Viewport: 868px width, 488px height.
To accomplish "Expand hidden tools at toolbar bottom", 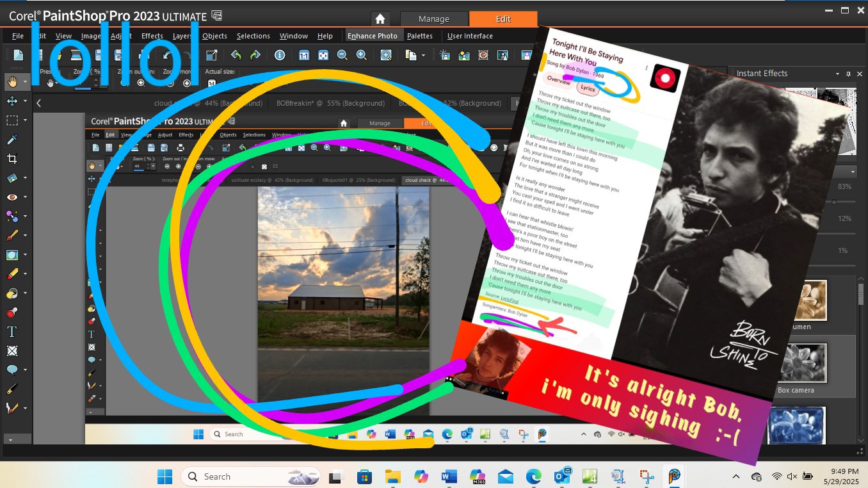I will pyautogui.click(x=10, y=439).
